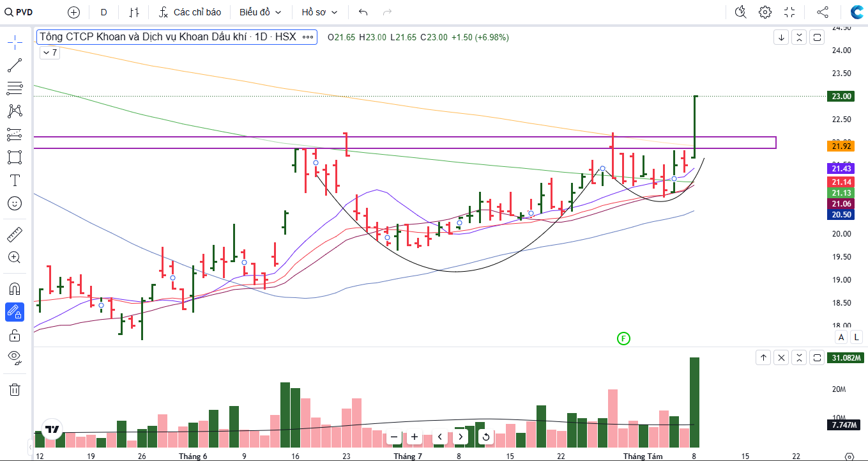Select the ruler measure tool
The height and width of the screenshot is (461, 868).
point(15,235)
